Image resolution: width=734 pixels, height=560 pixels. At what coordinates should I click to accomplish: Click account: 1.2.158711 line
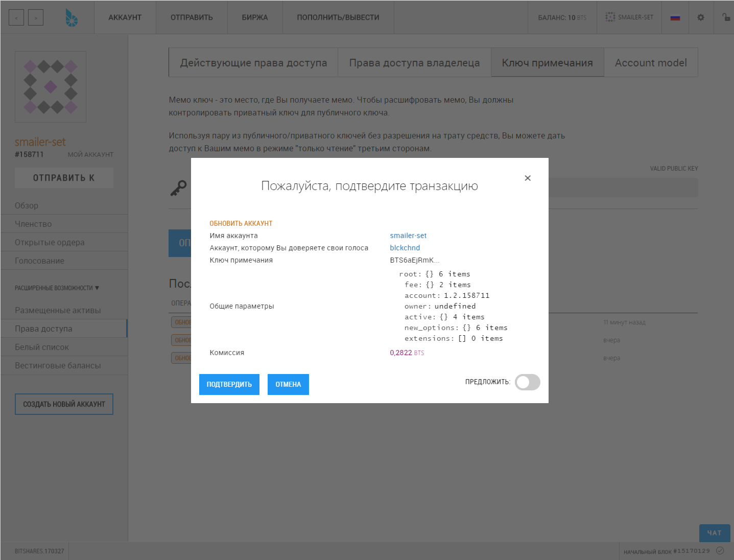[x=447, y=295]
